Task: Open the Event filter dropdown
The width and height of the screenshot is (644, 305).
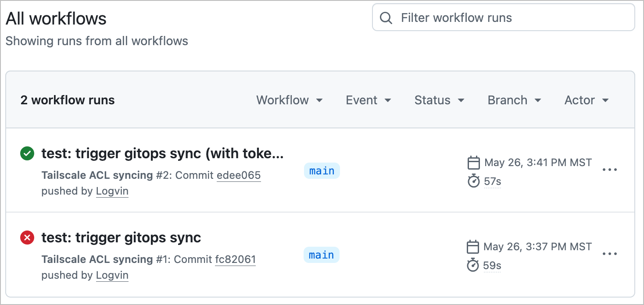Action: pos(369,100)
